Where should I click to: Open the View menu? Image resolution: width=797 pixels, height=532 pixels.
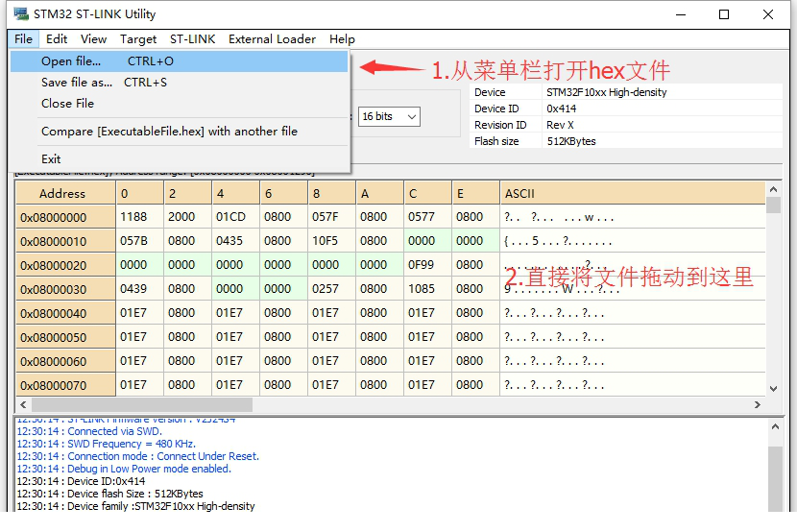[x=93, y=39]
